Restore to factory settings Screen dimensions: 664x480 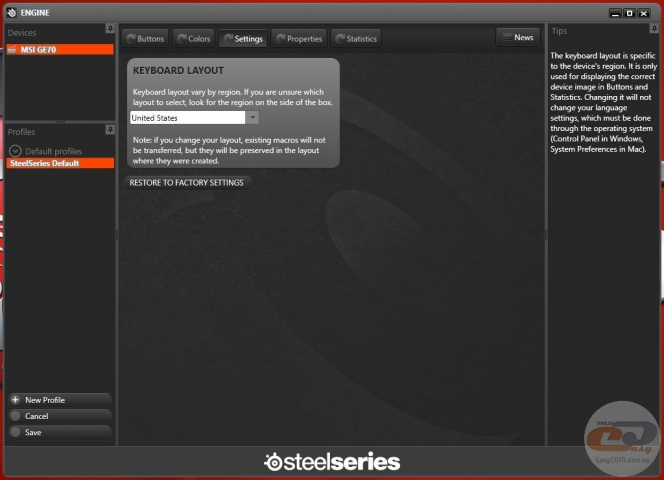point(187,183)
